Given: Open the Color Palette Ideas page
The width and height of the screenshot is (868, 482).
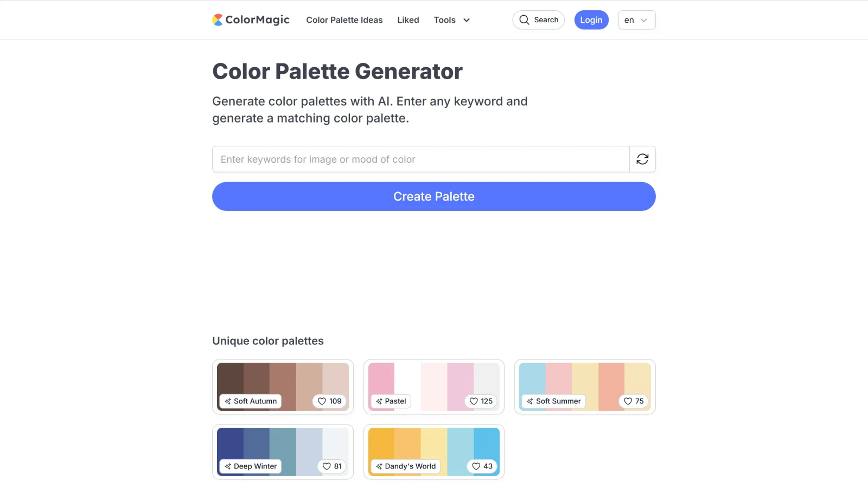Looking at the screenshot, I should pyautogui.click(x=344, y=20).
